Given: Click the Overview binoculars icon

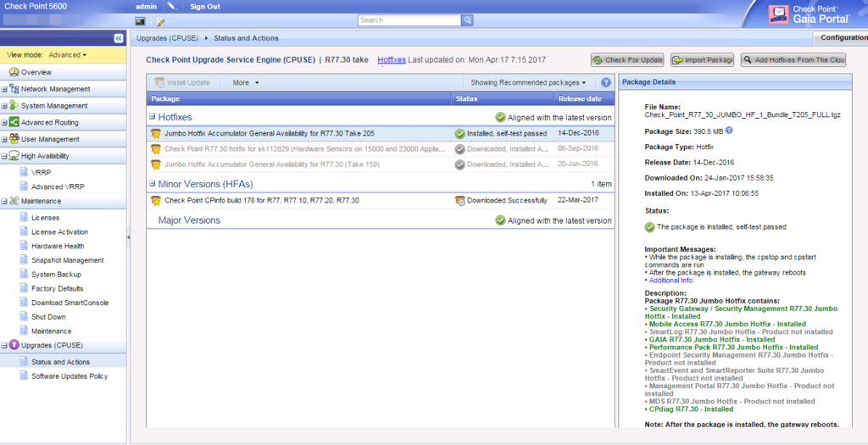Looking at the screenshot, I should [x=14, y=72].
